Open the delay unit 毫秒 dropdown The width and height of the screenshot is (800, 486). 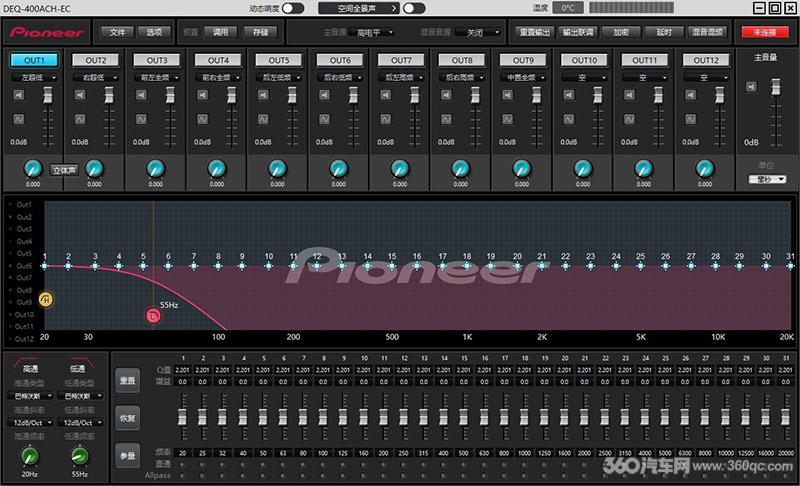(x=767, y=180)
